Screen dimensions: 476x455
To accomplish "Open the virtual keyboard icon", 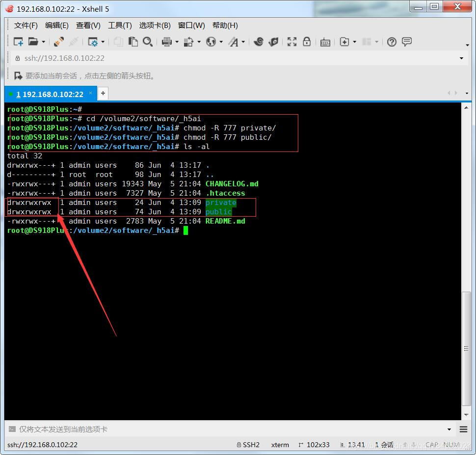I will click(325, 42).
